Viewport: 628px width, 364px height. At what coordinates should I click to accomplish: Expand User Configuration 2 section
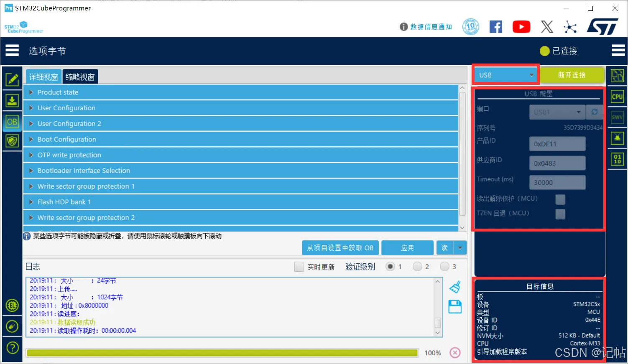[x=241, y=124]
